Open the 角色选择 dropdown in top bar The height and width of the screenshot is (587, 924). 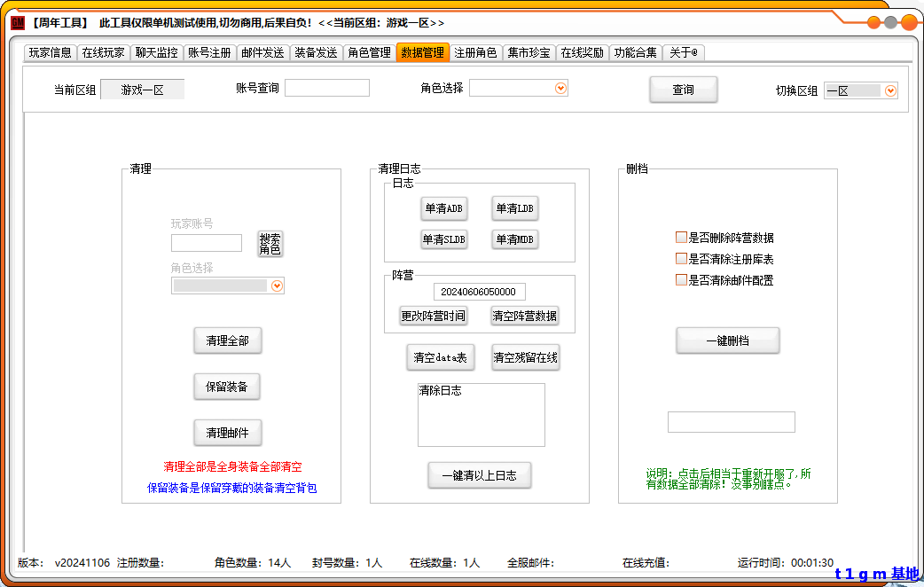click(560, 88)
